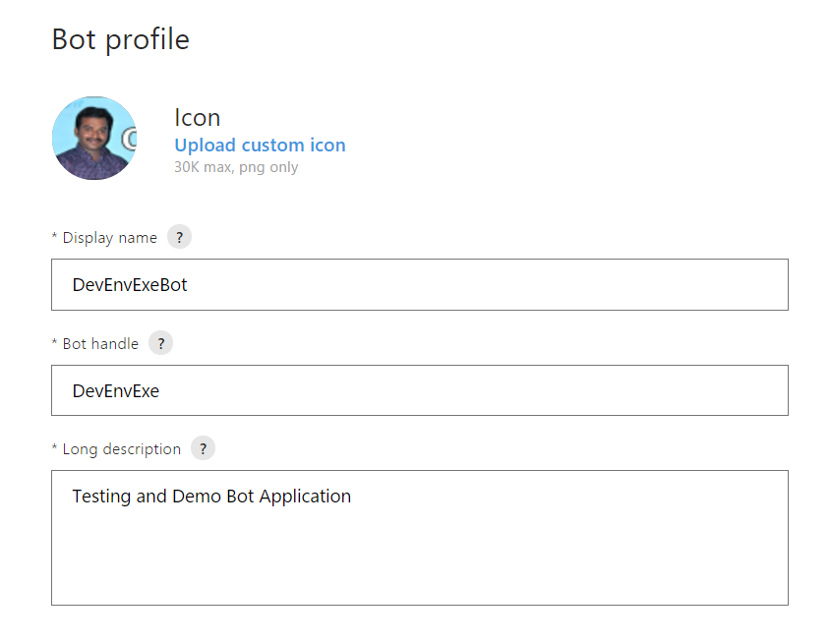Viewport: 830px width, 644px height.
Task: Click the required asterisk before Bot handle
Action: (54, 343)
